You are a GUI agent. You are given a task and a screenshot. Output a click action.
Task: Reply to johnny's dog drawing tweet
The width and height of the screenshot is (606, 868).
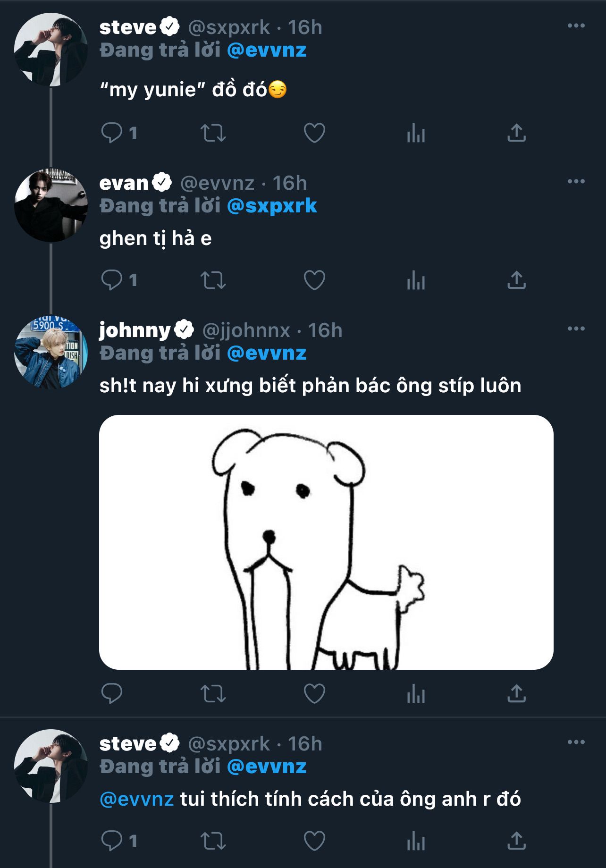pyautogui.click(x=112, y=693)
